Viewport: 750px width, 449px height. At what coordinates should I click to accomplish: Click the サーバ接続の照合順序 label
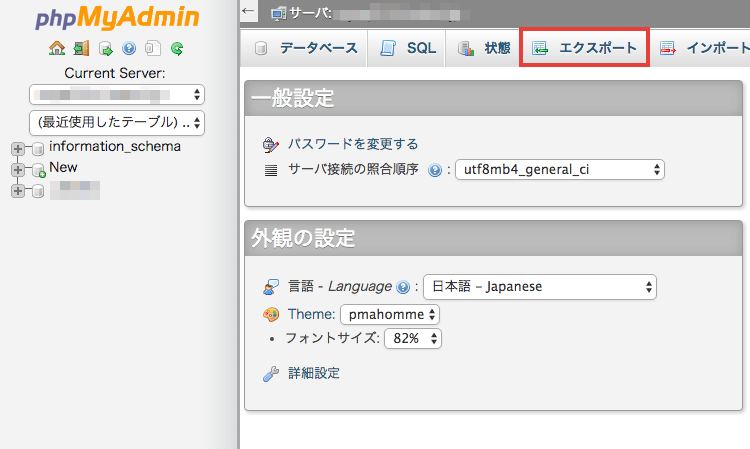pos(353,169)
